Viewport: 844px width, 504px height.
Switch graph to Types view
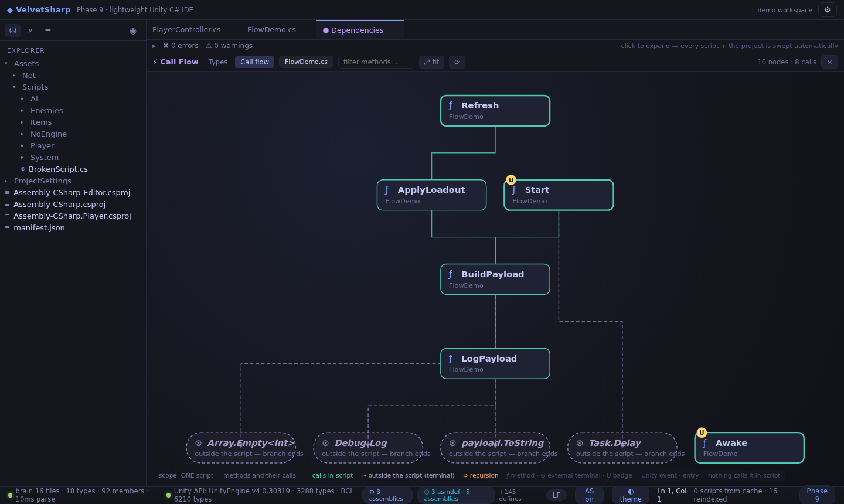coord(218,62)
